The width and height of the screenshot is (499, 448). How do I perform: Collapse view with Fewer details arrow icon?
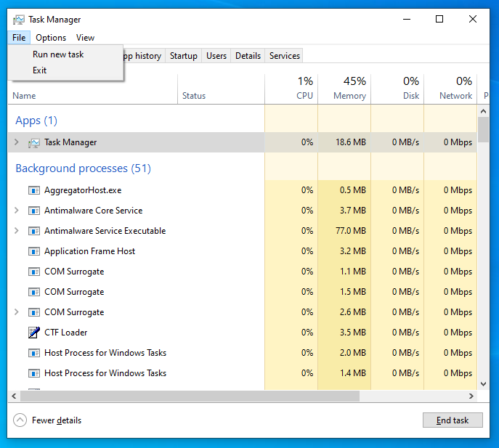click(20, 420)
